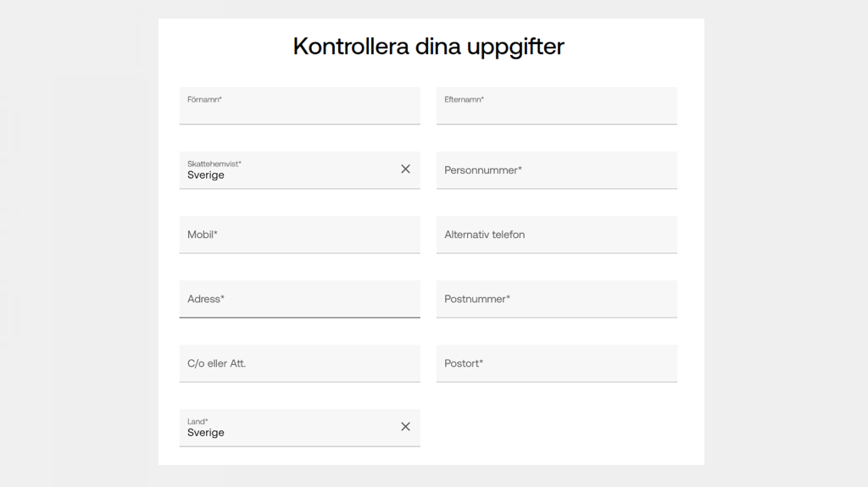868x487 pixels.
Task: Click the Sverige value under Land
Action: pos(206,433)
